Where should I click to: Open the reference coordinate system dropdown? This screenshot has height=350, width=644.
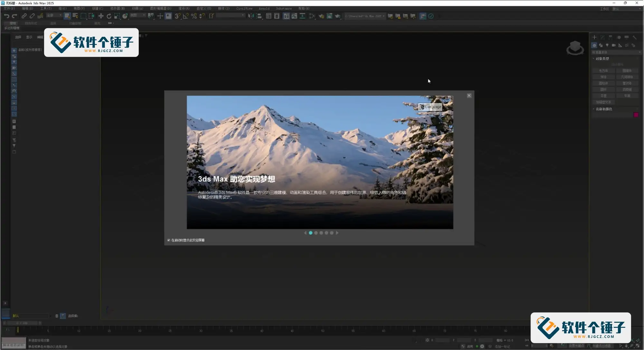tap(137, 15)
